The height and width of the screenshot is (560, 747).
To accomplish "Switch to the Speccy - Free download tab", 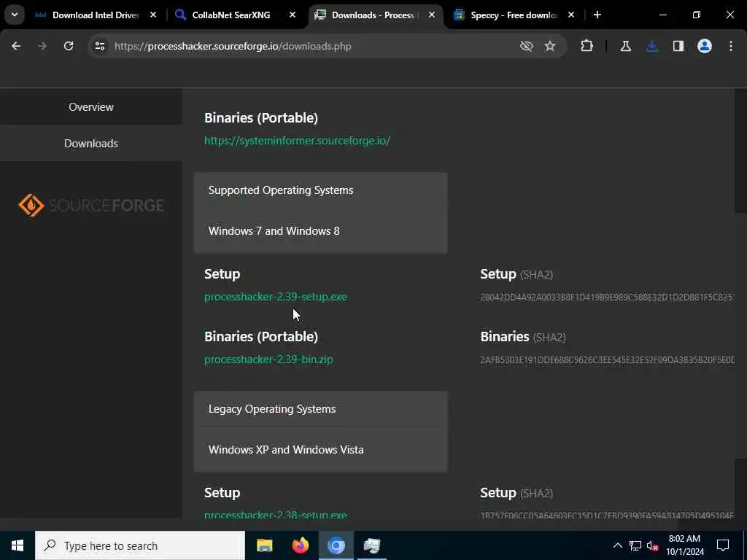I will coord(514,15).
